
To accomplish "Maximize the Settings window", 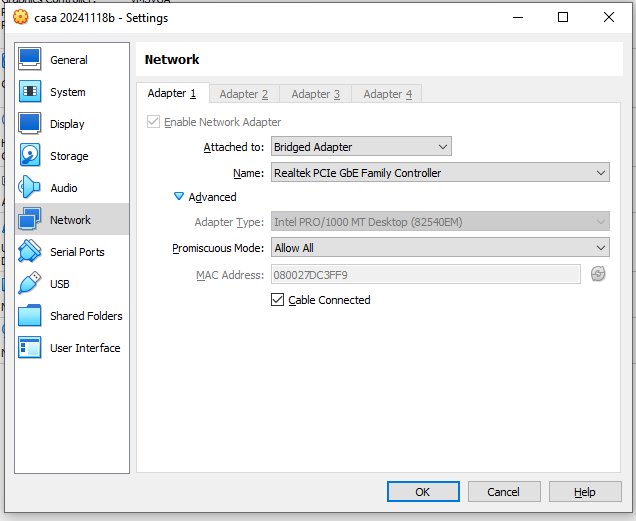I will point(563,17).
